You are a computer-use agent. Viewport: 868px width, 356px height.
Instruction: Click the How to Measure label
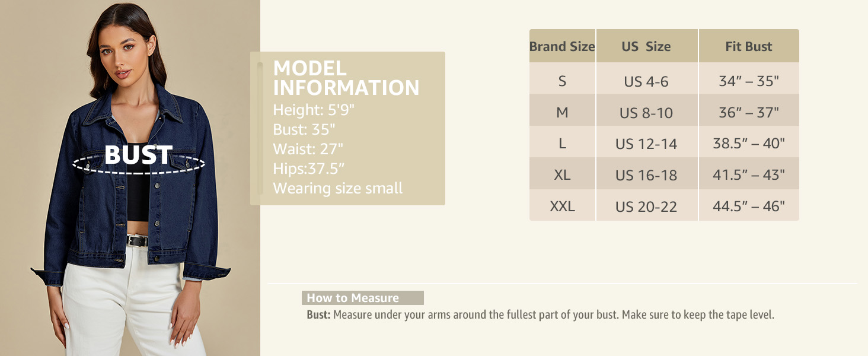pyautogui.click(x=353, y=298)
